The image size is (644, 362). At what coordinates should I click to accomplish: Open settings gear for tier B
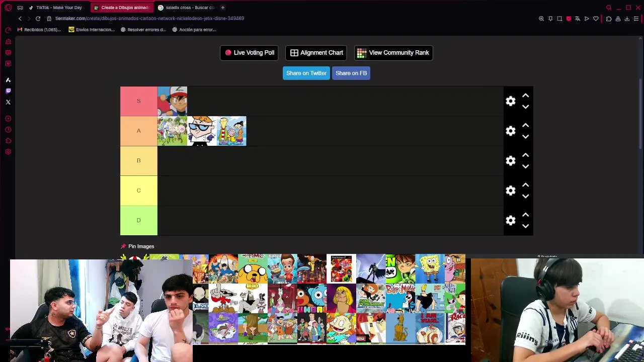511,160
